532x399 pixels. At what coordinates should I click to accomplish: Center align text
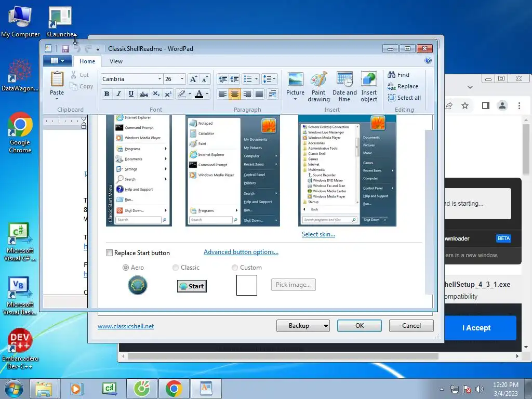pos(234,94)
